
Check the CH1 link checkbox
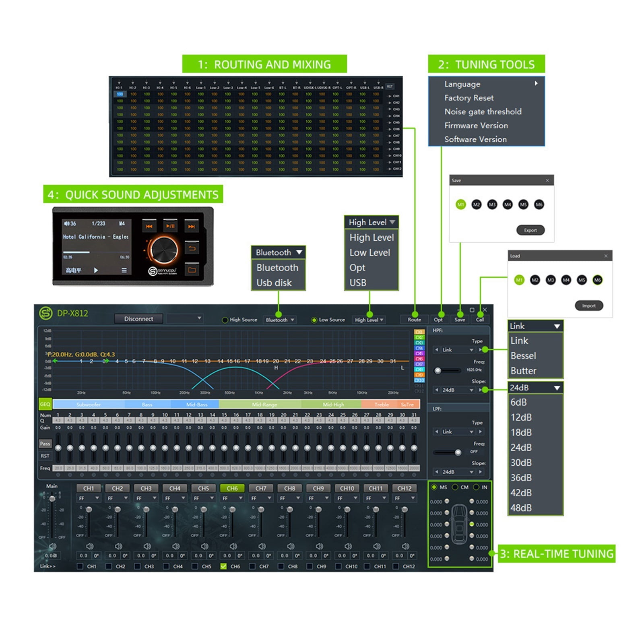(x=80, y=566)
